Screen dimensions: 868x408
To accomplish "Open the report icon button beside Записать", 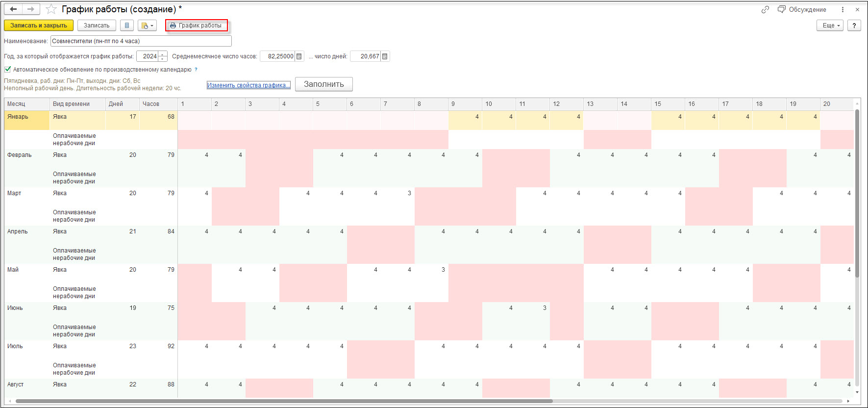I will [127, 25].
